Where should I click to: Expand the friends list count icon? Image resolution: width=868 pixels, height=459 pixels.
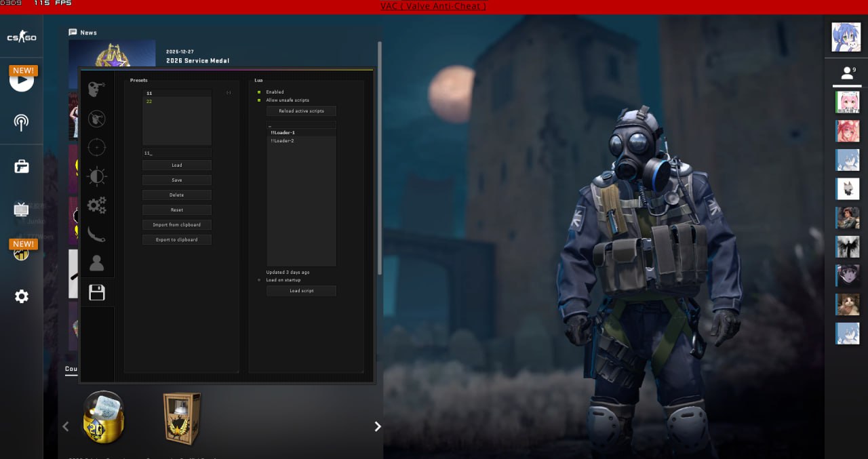846,73
